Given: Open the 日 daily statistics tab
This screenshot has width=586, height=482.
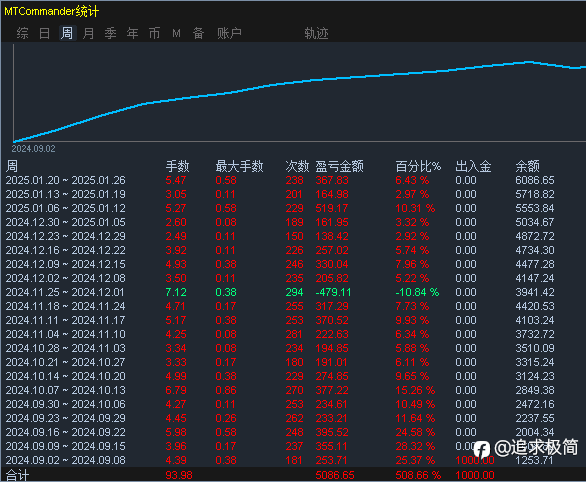Looking at the screenshot, I should [x=44, y=33].
